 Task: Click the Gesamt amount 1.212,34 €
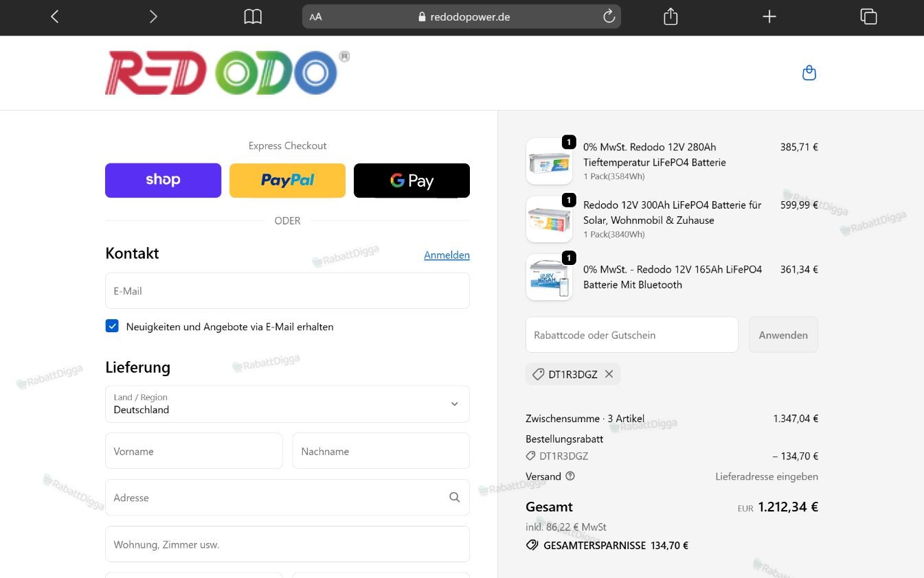pos(788,507)
